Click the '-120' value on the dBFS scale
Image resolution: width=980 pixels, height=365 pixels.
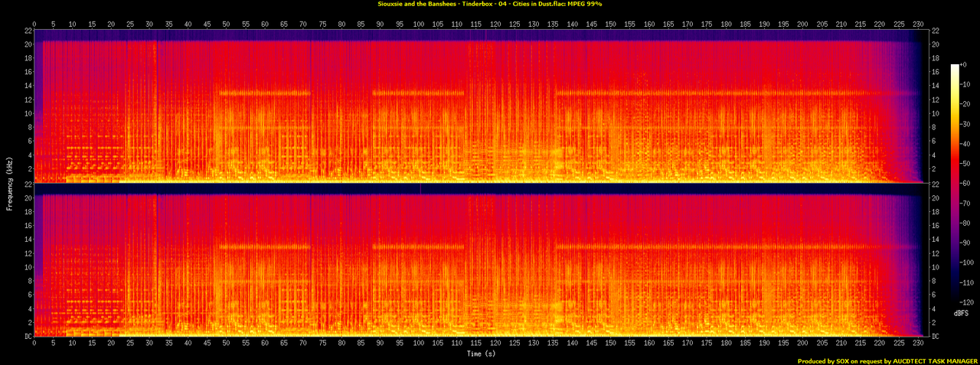point(969,301)
